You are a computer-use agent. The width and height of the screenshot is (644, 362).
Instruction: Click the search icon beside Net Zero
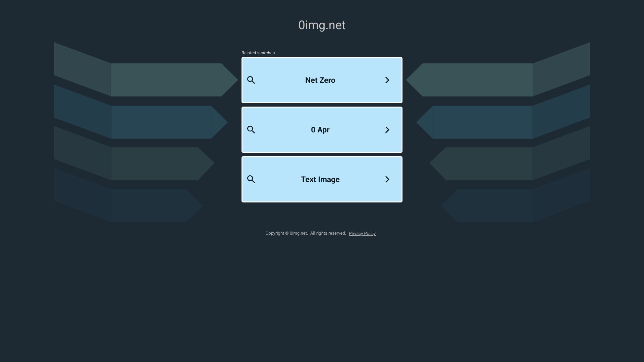251,80
